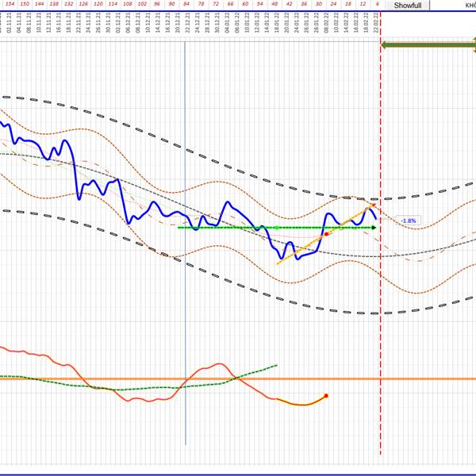Screen dimensions: 476x476
Task: Click the red dot ending the oscillator curve
Action: 326,396
